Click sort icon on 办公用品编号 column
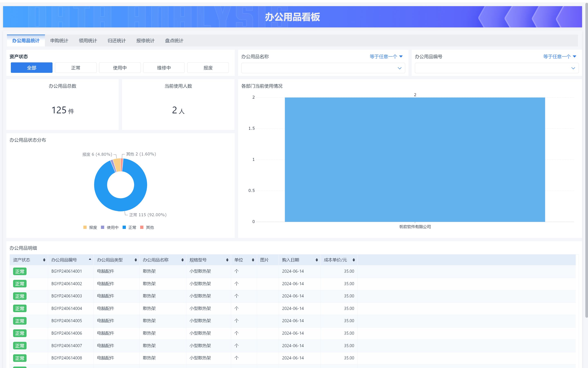 tap(90, 259)
